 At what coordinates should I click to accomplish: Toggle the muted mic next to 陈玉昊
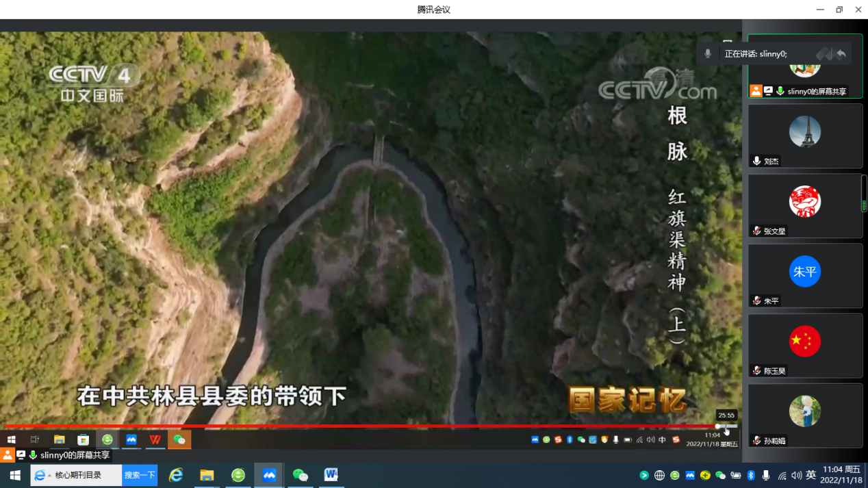[756, 371]
